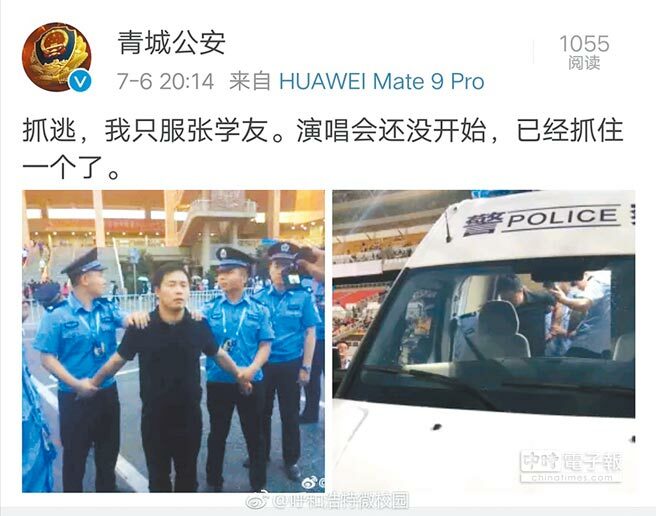Click the 中時電子報 watermark logo
The width and height of the screenshot is (656, 516).
click(571, 462)
